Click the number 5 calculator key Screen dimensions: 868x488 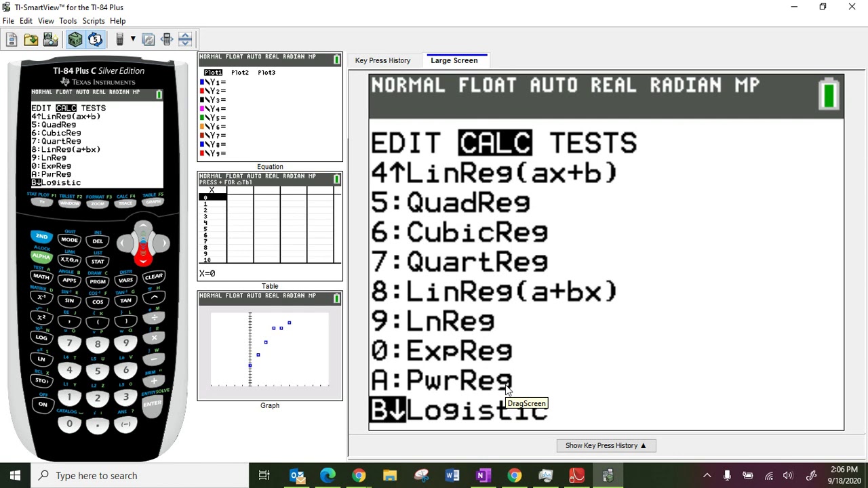[x=98, y=371]
